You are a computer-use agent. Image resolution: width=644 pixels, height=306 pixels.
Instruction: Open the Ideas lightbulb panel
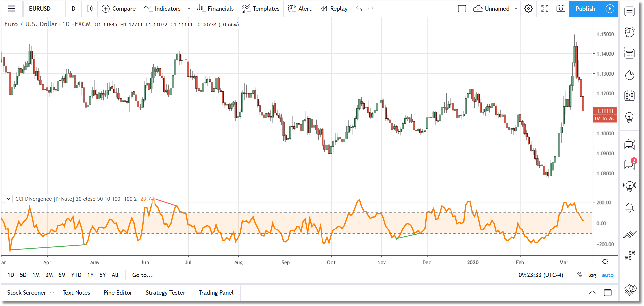coord(629,117)
